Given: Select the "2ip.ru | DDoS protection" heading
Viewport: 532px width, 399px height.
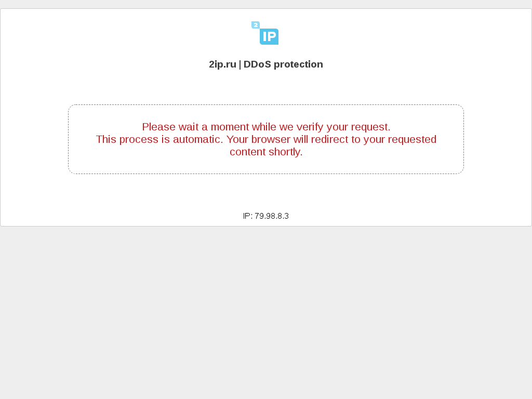Looking at the screenshot, I should 266,64.
